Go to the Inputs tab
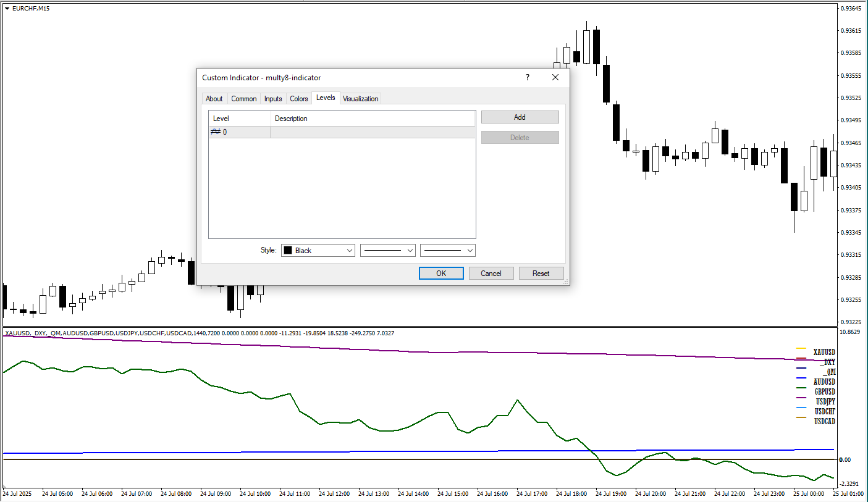The image size is (868, 502). click(x=272, y=99)
